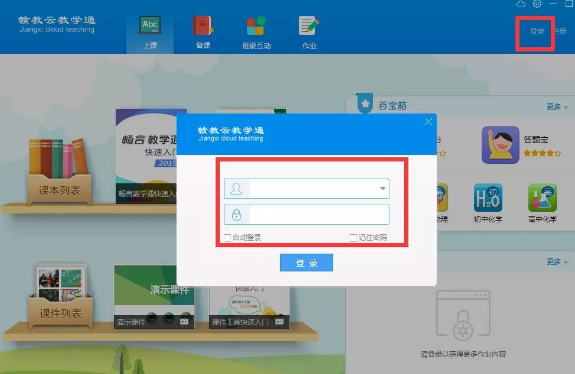Click the locked window icon in lower right panel
Screen dimensions: 575x374
click(x=463, y=315)
